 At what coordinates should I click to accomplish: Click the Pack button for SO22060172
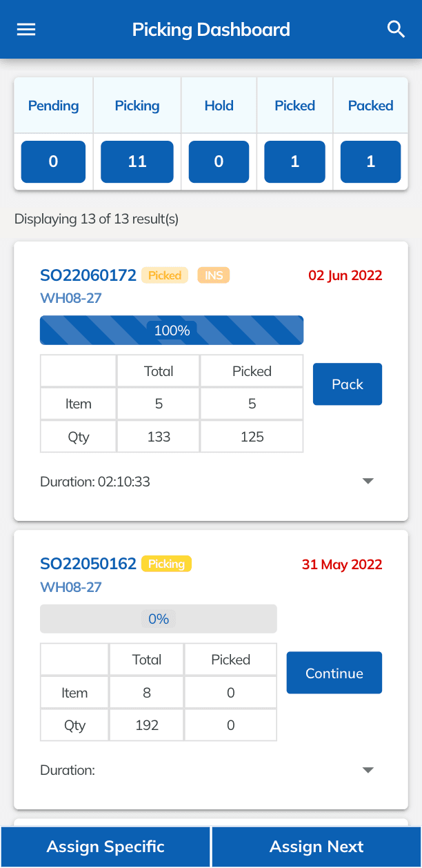[x=348, y=384]
